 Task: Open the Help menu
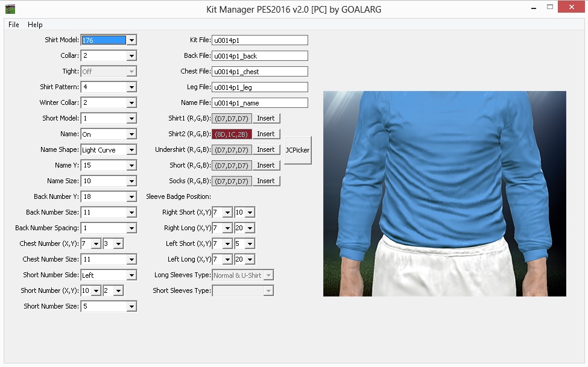[x=34, y=25]
